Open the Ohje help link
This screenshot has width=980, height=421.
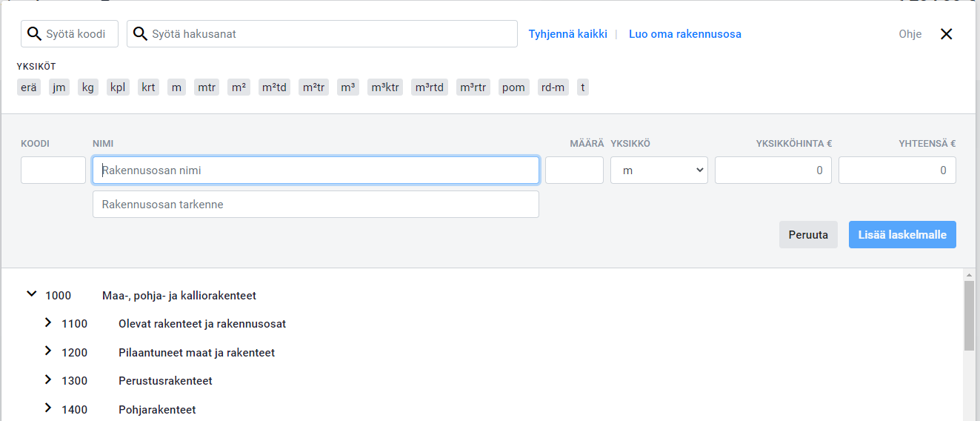coord(910,34)
